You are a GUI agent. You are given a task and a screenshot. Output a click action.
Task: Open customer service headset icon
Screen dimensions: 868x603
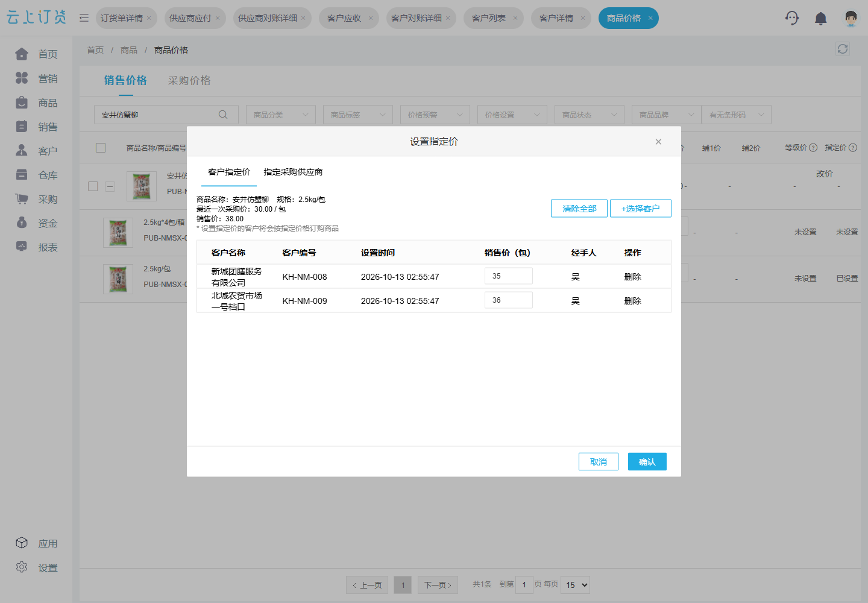coord(792,18)
